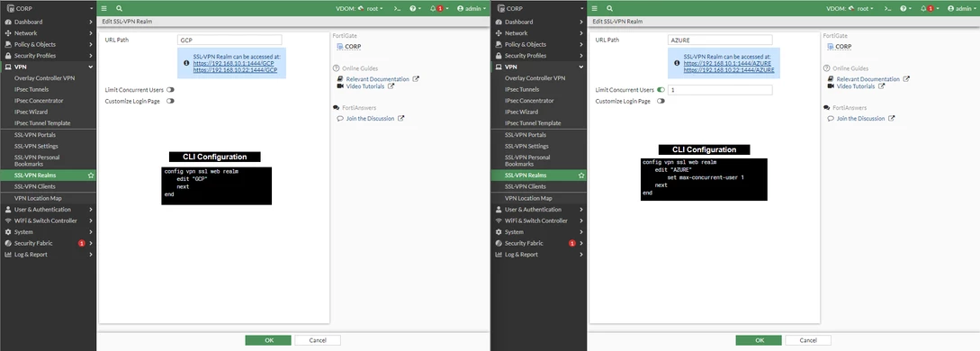Expand Policy & Objects in GCP window sidebar
Screen dimensions: 980x351
click(x=48, y=44)
